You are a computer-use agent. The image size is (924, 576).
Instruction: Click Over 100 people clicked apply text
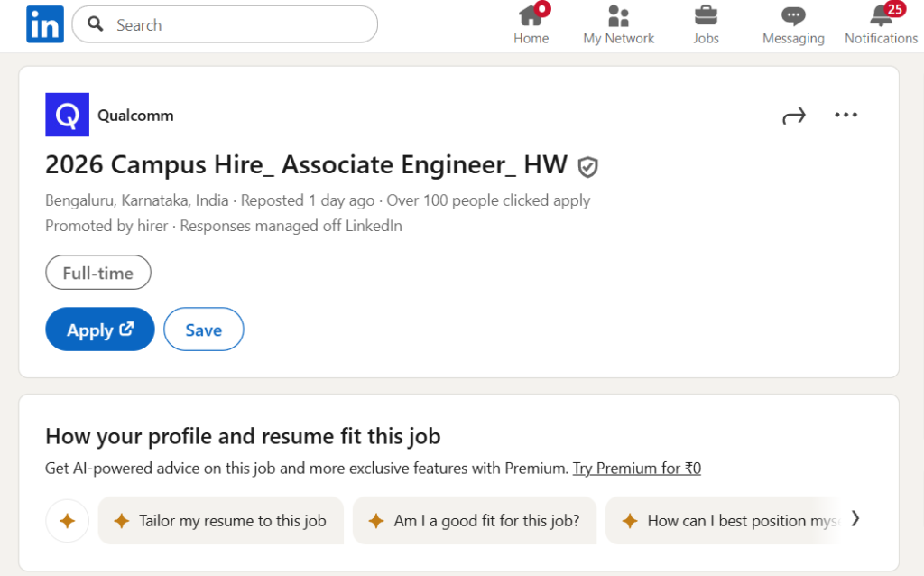[488, 200]
